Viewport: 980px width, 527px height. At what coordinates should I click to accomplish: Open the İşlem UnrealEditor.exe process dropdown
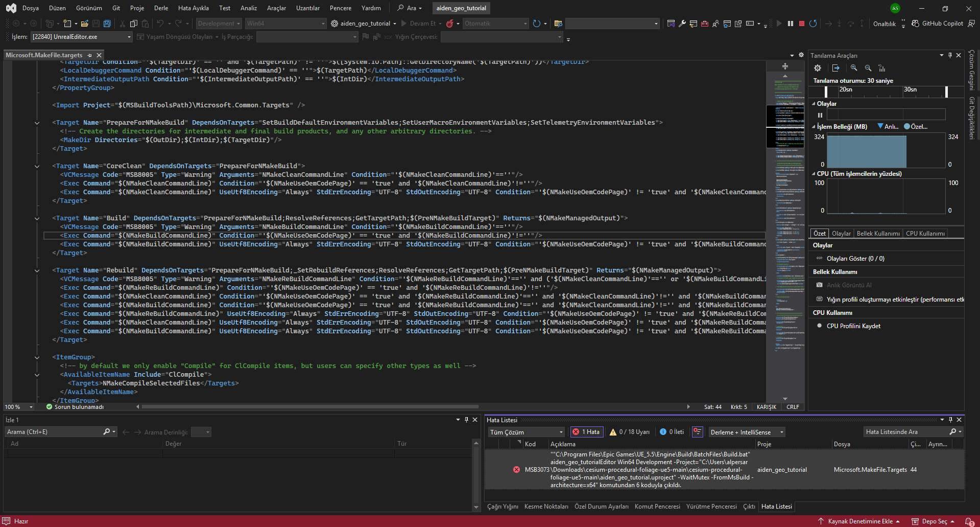point(129,37)
